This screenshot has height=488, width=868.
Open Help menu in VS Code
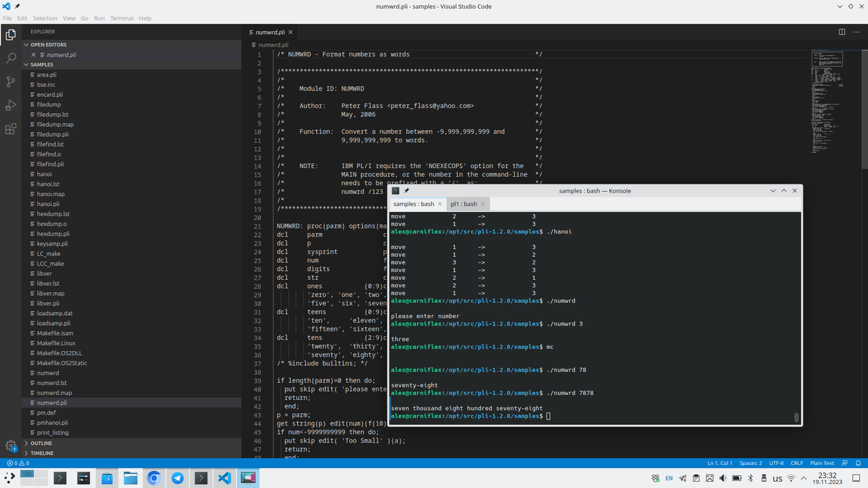click(x=145, y=18)
